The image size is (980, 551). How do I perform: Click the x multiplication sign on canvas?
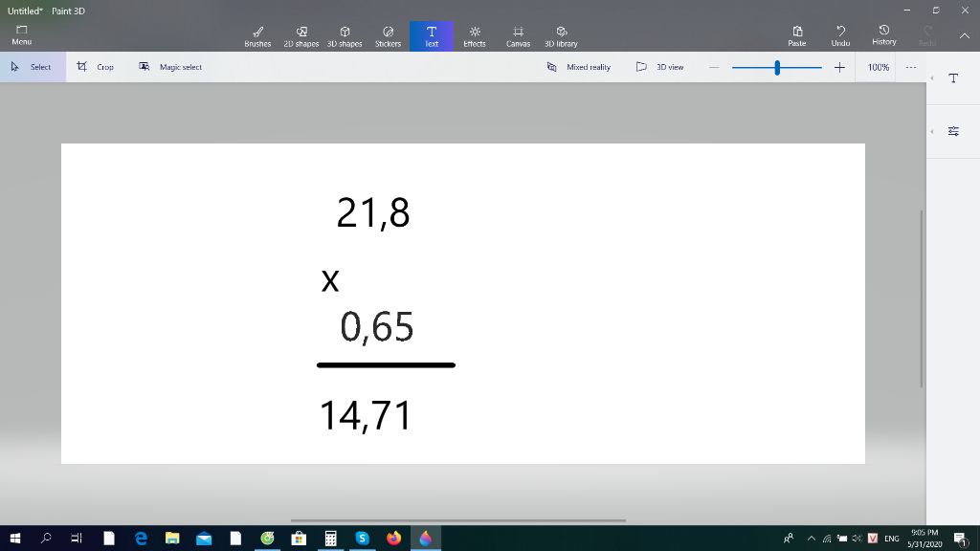[x=330, y=280]
